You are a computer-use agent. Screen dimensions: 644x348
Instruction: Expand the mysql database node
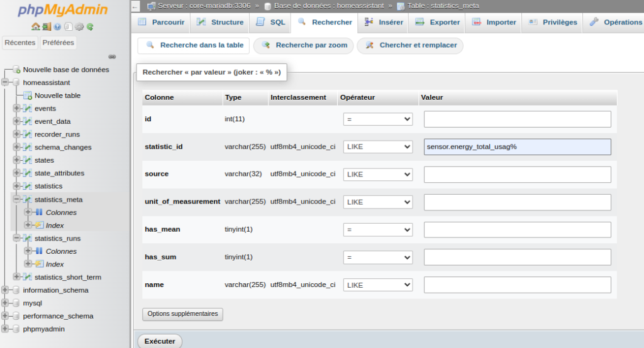[x=5, y=303]
